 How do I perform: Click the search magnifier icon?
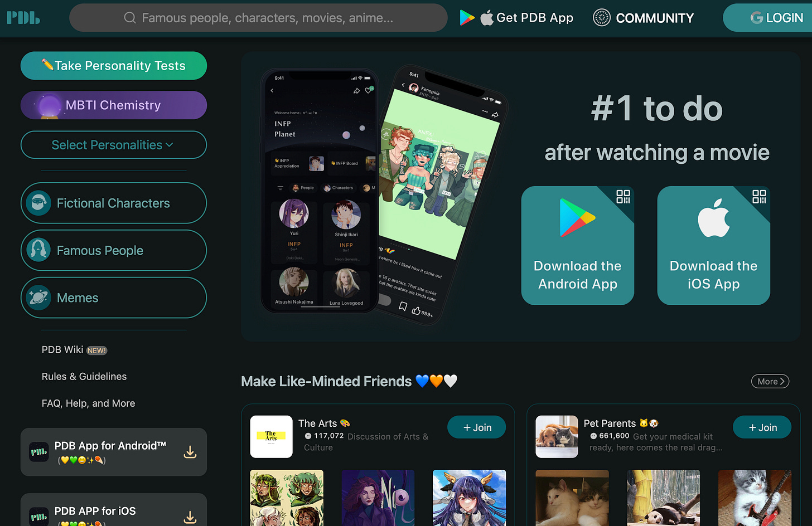point(130,18)
